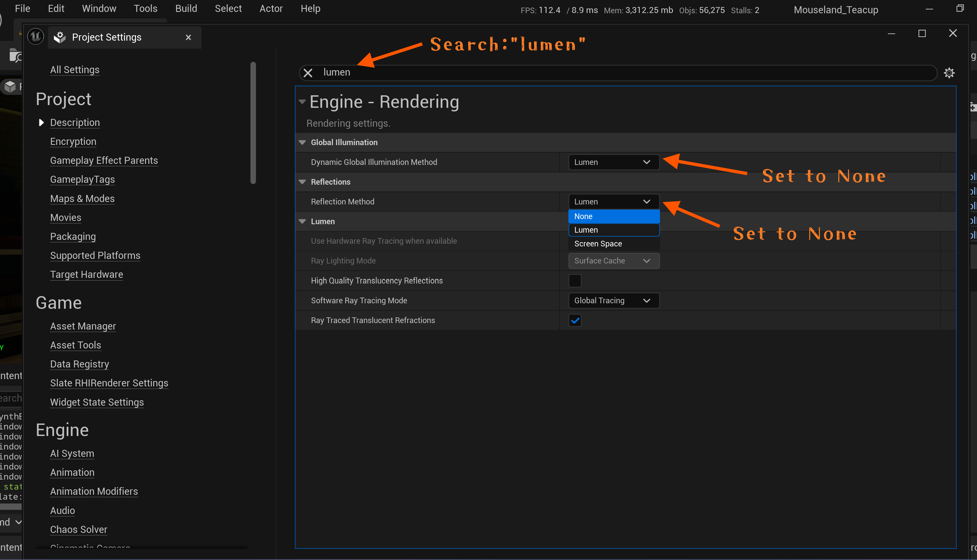
Task: Open the content browser icon behind the window
Action: [15, 56]
